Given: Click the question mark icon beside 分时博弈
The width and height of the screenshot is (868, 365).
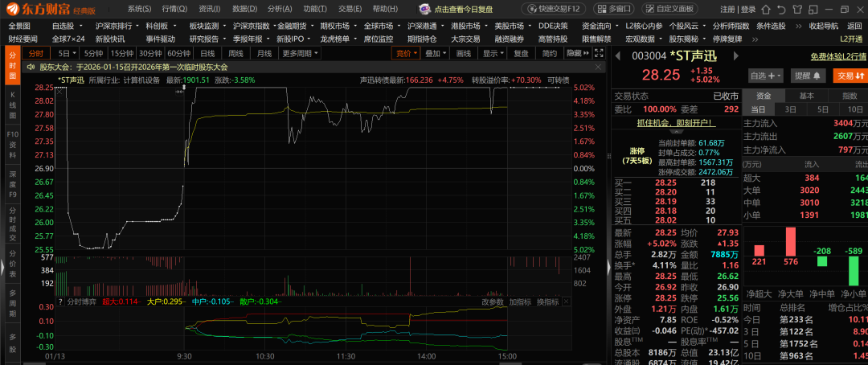Looking at the screenshot, I should point(61,301).
